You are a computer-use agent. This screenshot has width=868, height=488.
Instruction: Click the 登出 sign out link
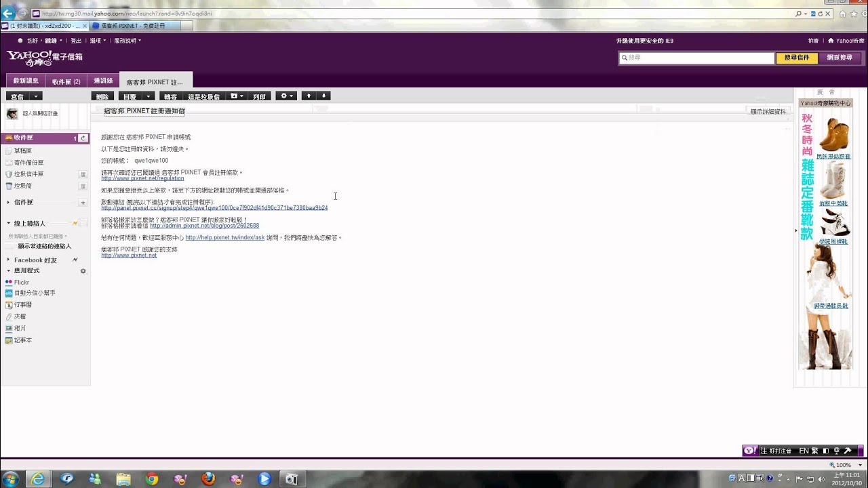[76, 41]
